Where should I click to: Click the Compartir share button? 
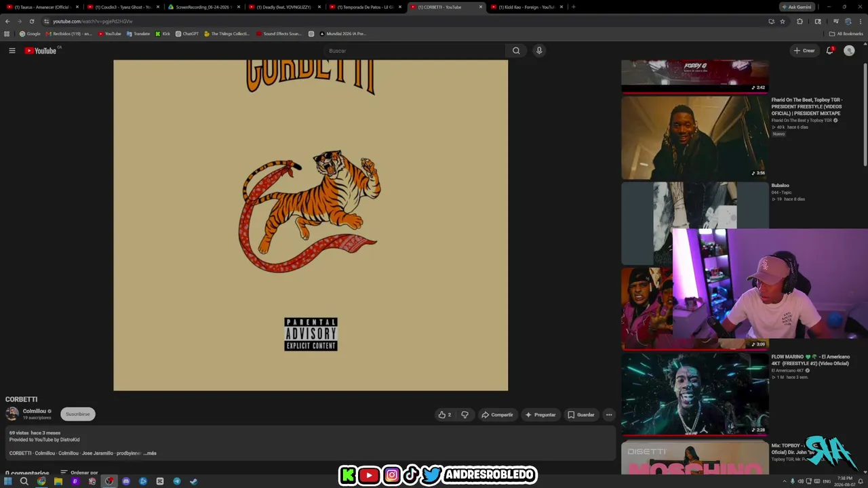coord(497,415)
